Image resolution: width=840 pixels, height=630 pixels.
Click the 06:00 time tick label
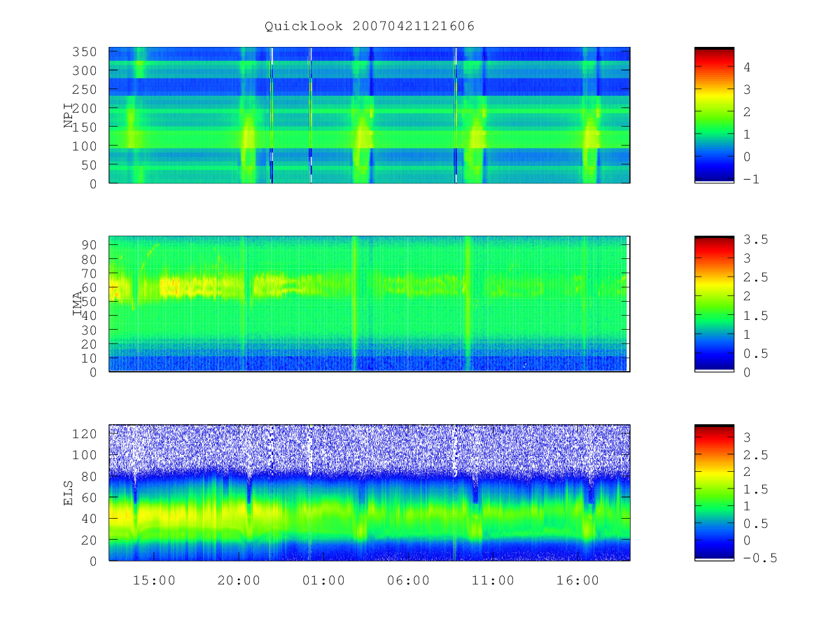pos(408,580)
